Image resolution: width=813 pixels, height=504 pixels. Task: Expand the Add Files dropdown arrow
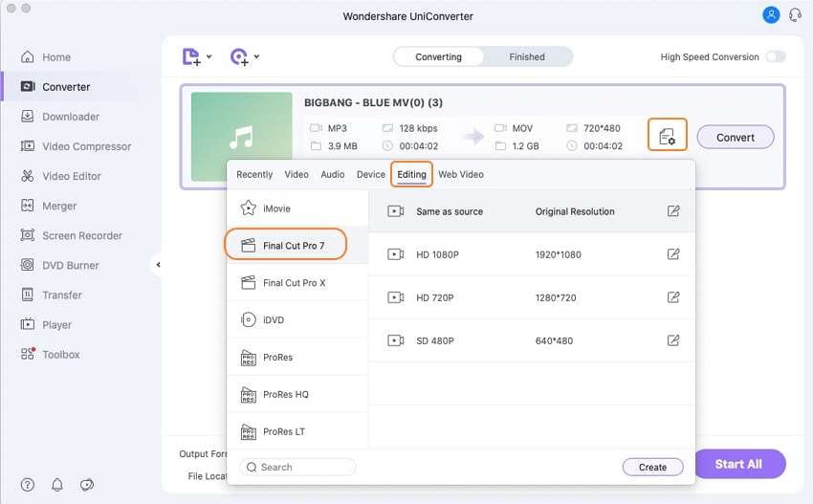click(209, 57)
